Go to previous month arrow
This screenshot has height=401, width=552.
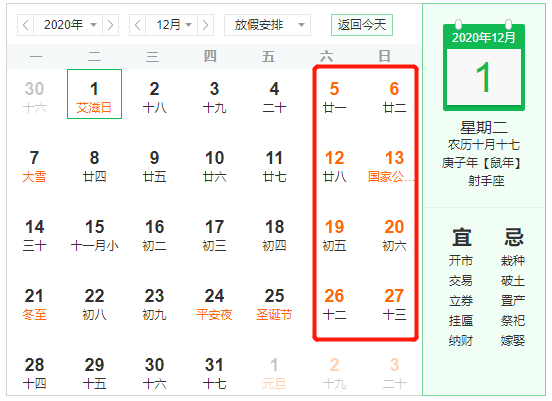point(138,25)
